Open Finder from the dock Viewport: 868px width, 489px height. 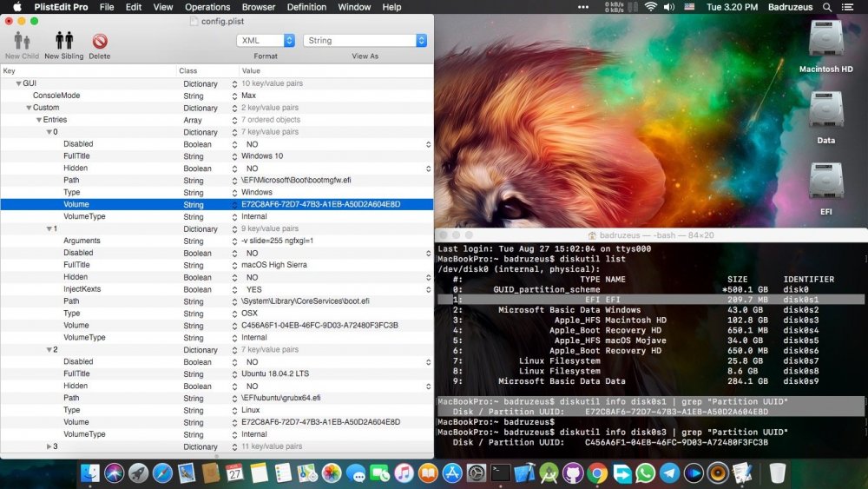click(x=90, y=473)
